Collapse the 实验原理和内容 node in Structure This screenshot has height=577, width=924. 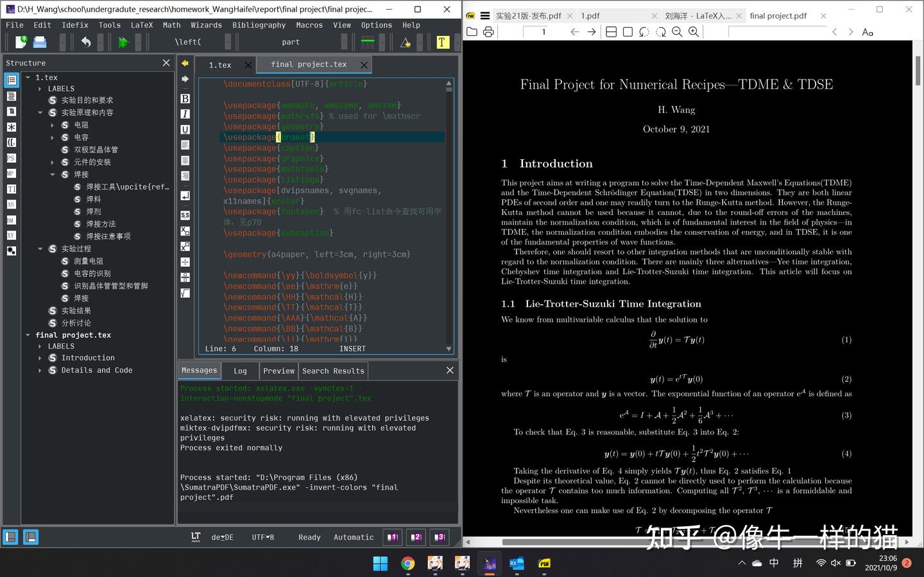pyautogui.click(x=40, y=112)
